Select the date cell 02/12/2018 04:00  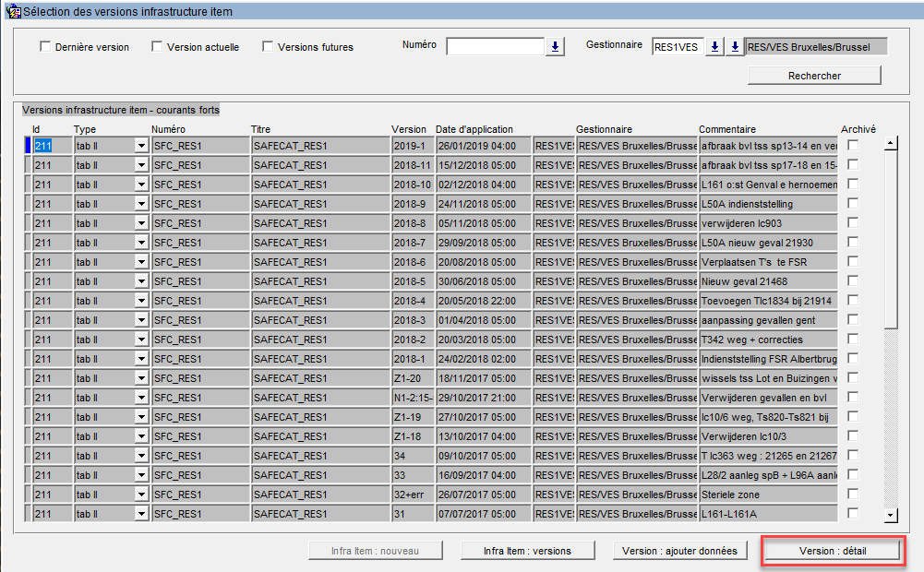pyautogui.click(x=483, y=185)
